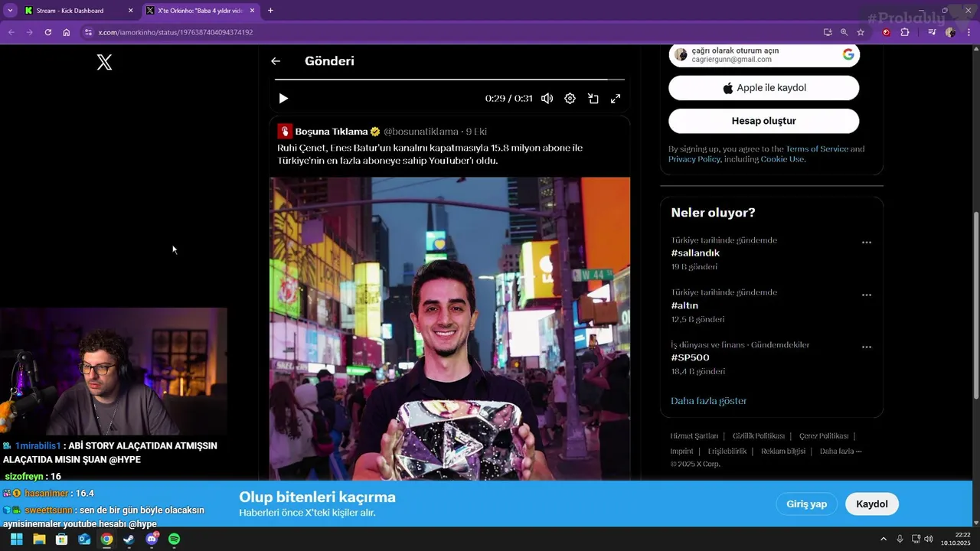This screenshot has width=980, height=551.
Task: Open video settings gear
Action: (x=570, y=99)
